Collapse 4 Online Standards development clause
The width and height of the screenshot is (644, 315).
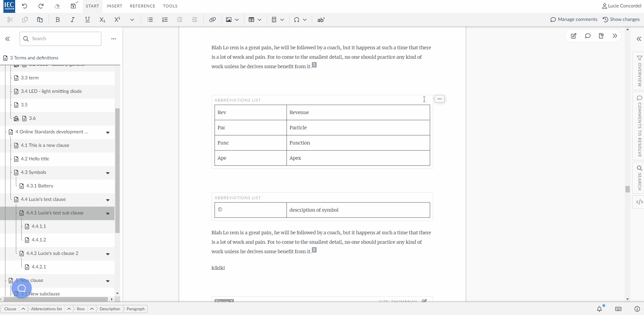point(108,132)
